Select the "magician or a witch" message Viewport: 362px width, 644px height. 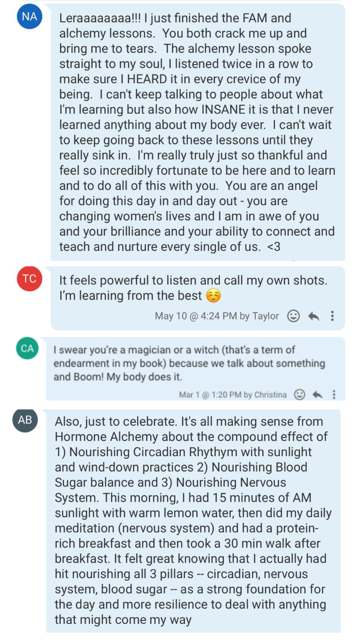[x=189, y=363]
